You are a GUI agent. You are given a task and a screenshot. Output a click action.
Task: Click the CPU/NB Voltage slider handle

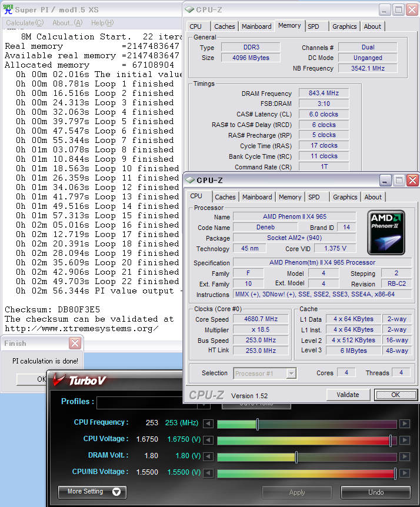[x=395, y=473]
